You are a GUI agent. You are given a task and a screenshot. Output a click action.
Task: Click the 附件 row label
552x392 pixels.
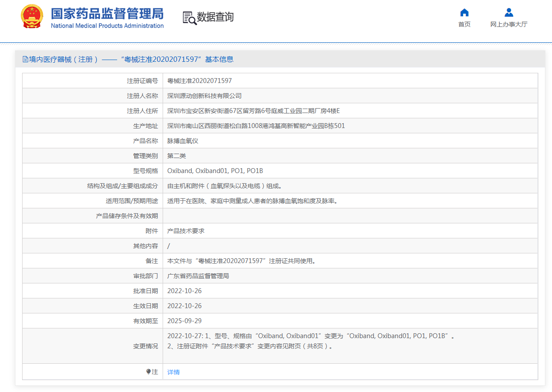tap(152, 231)
